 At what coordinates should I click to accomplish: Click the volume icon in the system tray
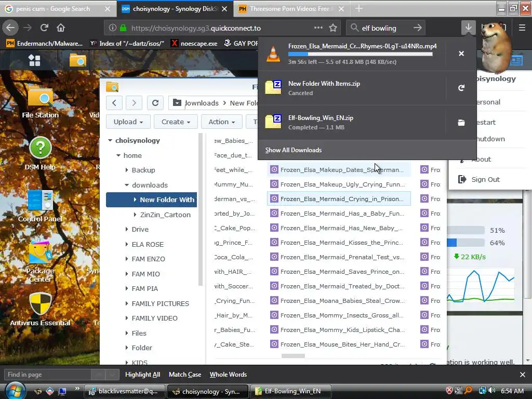tap(492, 391)
